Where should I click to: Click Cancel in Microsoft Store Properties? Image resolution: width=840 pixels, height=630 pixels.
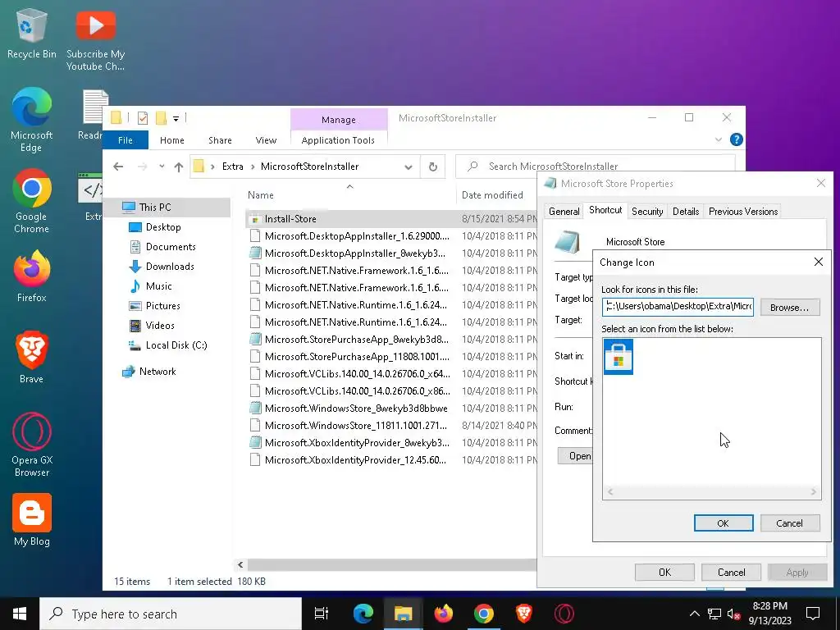click(731, 572)
